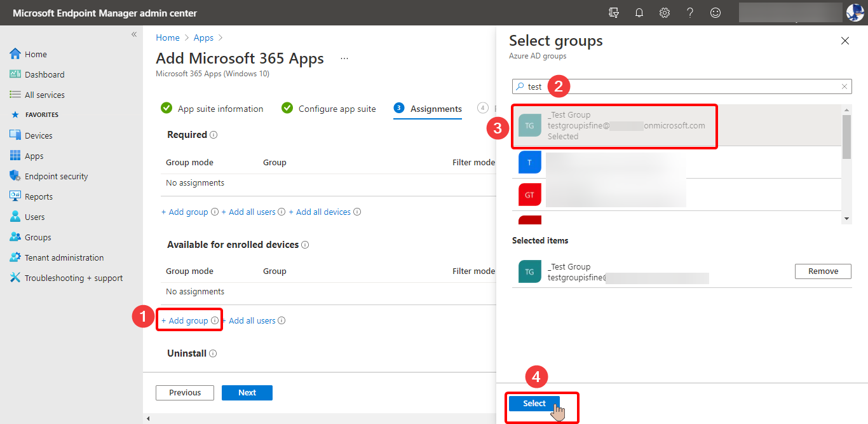Click the Select button
The width and height of the screenshot is (868, 424).
point(534,404)
